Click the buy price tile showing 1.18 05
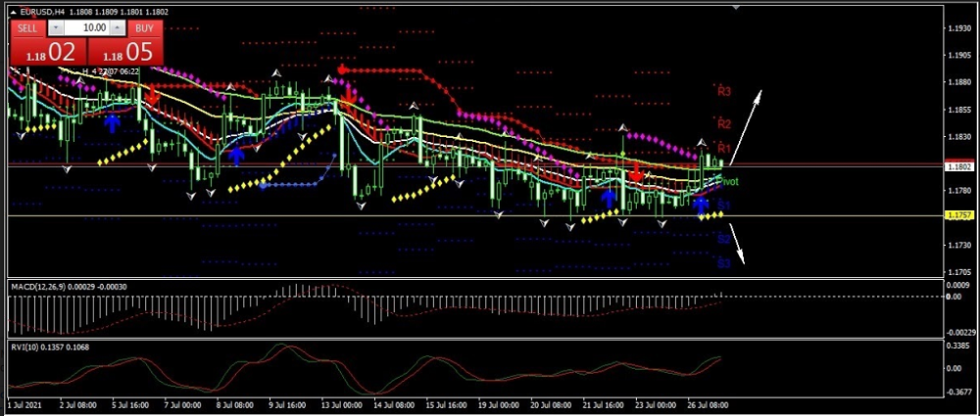 pyautogui.click(x=125, y=53)
